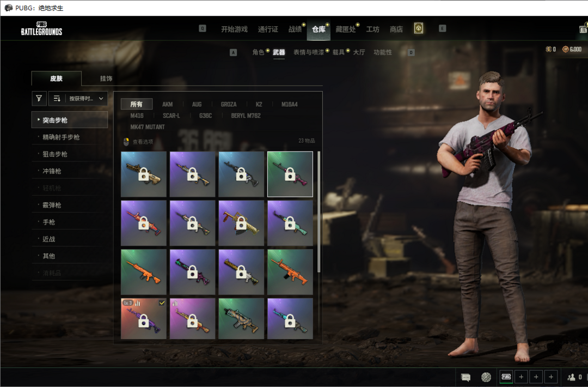
Task: Filter skins by G36C
Action: click(x=205, y=116)
